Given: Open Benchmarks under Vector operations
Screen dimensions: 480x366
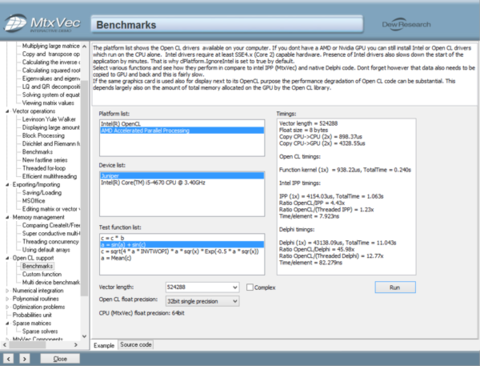Looking at the screenshot, I should pos(37,152).
